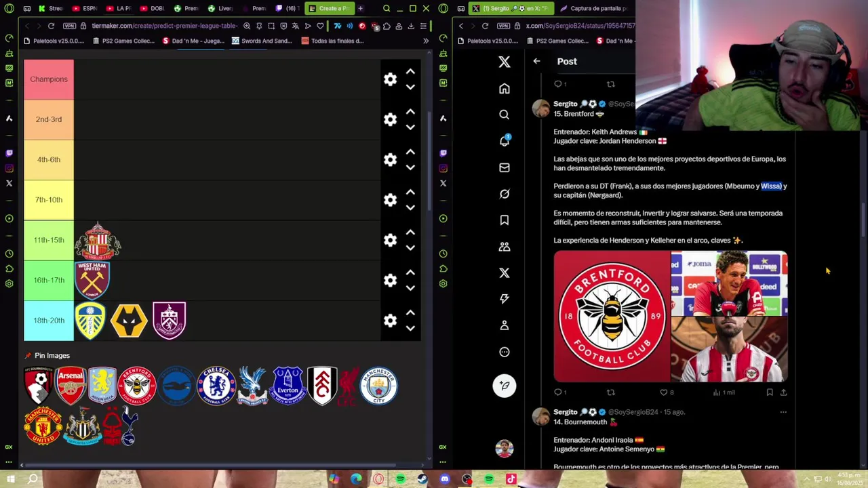This screenshot has height=488, width=868.
Task: Move Champions tier row down
Action: (410, 87)
